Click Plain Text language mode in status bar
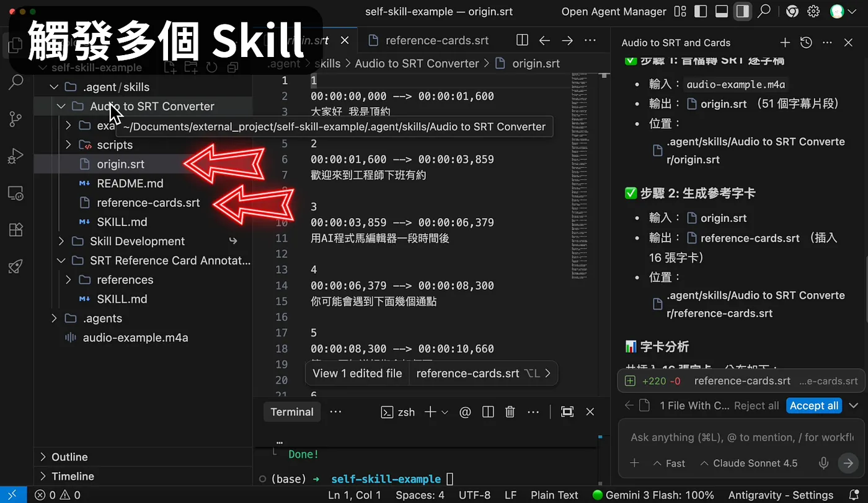 [x=555, y=495]
